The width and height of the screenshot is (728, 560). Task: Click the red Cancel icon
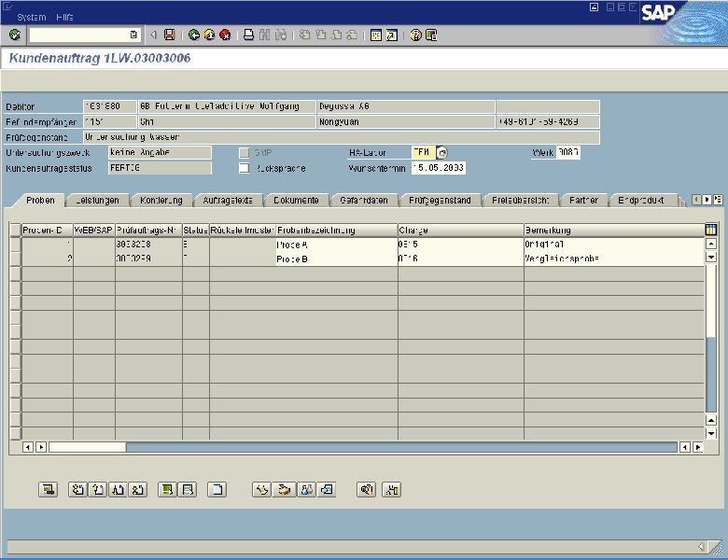click(x=225, y=35)
